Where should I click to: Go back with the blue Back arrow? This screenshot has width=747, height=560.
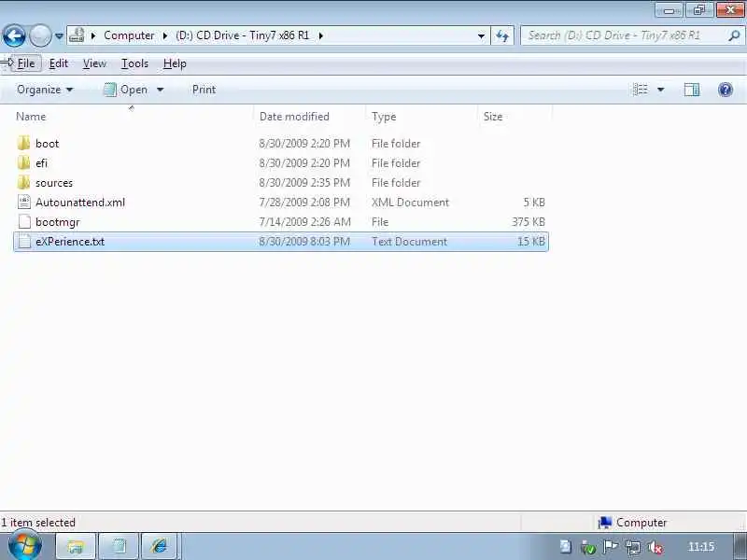tap(14, 35)
